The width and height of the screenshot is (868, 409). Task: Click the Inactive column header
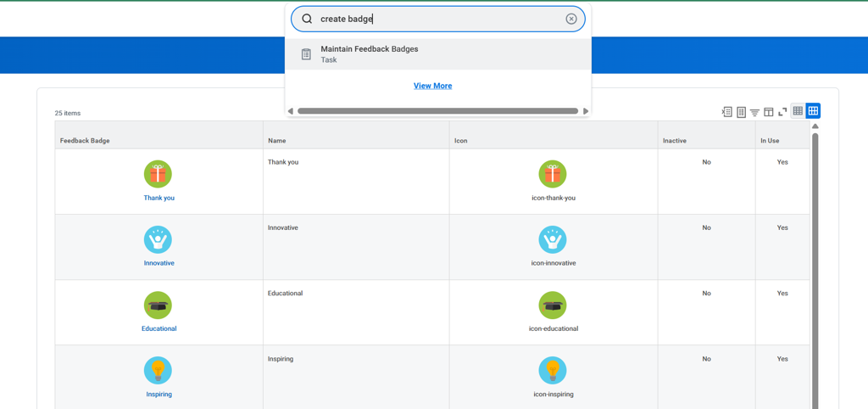(675, 141)
